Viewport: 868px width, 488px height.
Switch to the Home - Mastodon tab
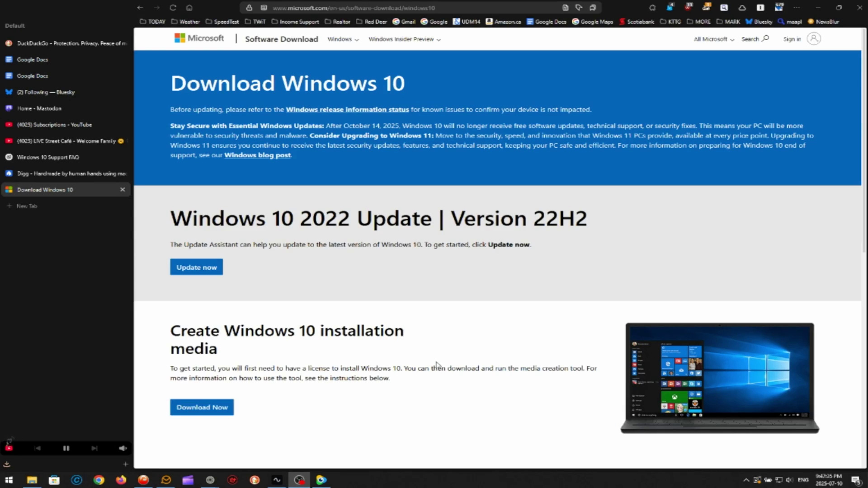pyautogui.click(x=66, y=108)
